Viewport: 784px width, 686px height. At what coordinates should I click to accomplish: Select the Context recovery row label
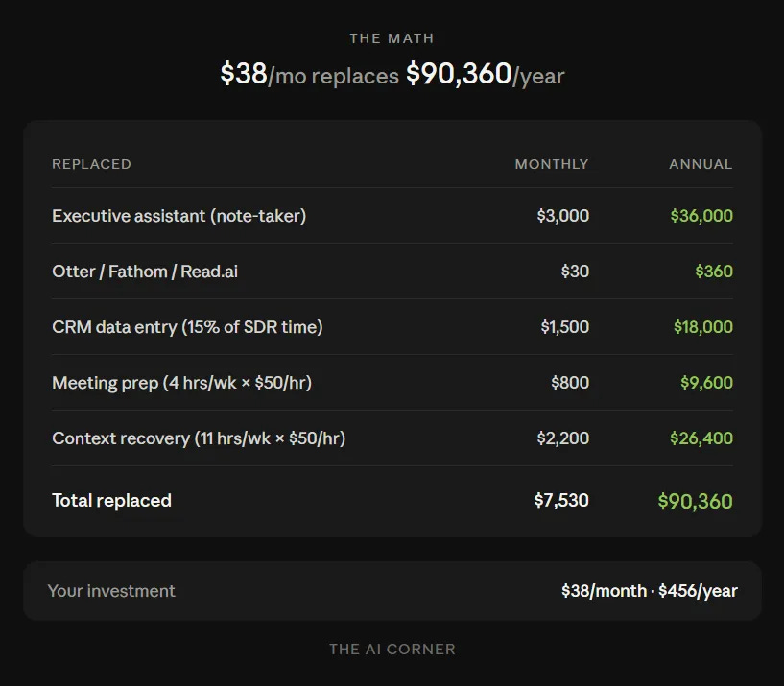coord(199,438)
